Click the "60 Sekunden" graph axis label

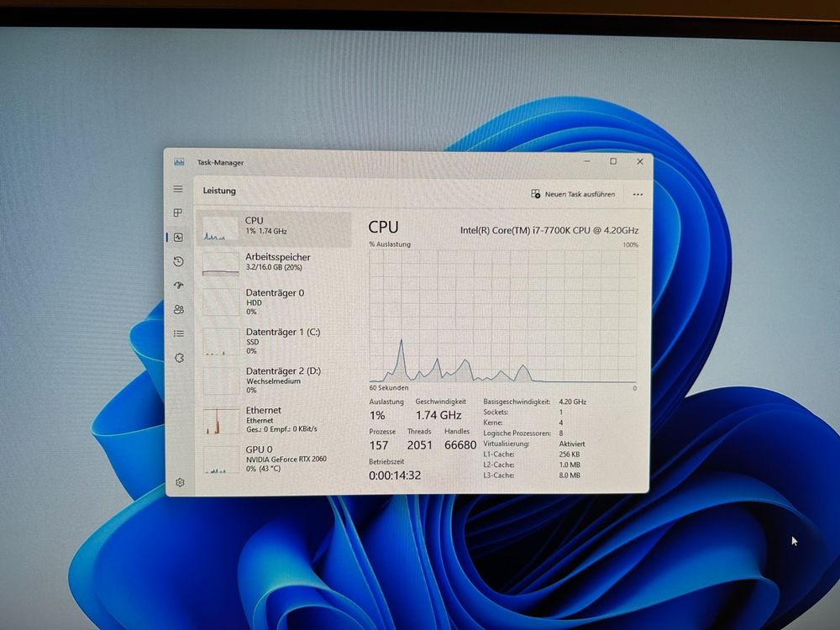coord(388,387)
